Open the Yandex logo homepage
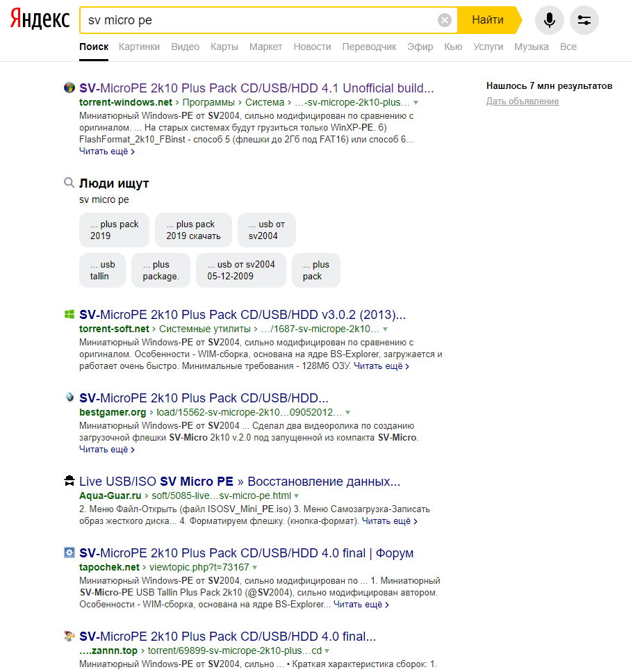The height and width of the screenshot is (672, 633). click(40, 20)
